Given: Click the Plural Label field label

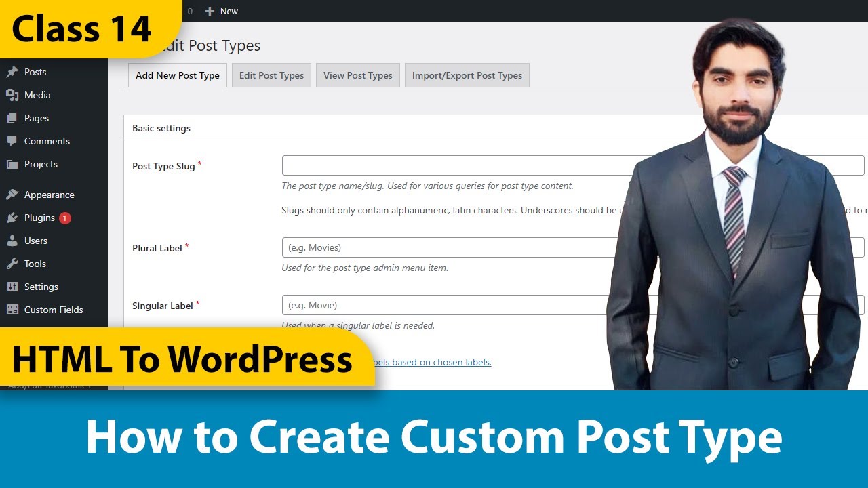Looking at the screenshot, I should (157, 248).
